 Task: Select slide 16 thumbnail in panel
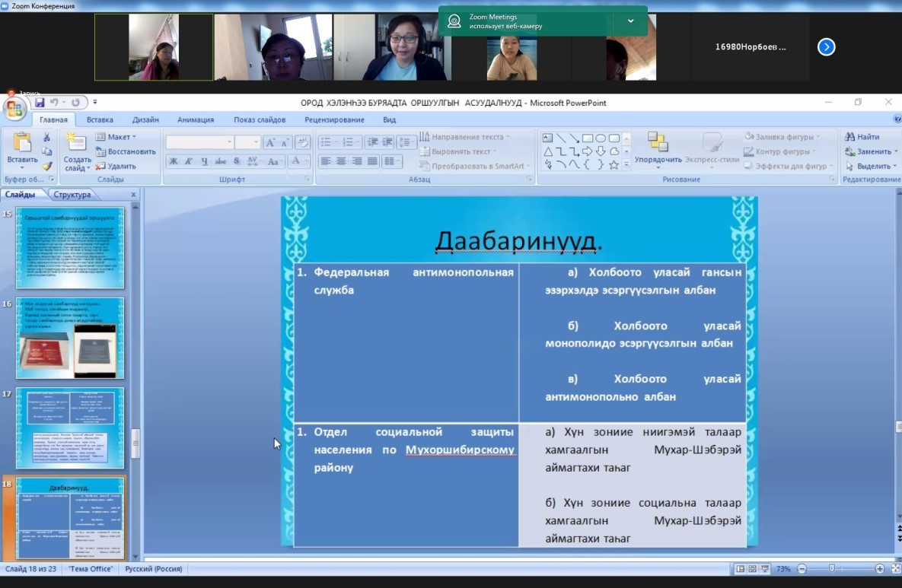(70, 338)
